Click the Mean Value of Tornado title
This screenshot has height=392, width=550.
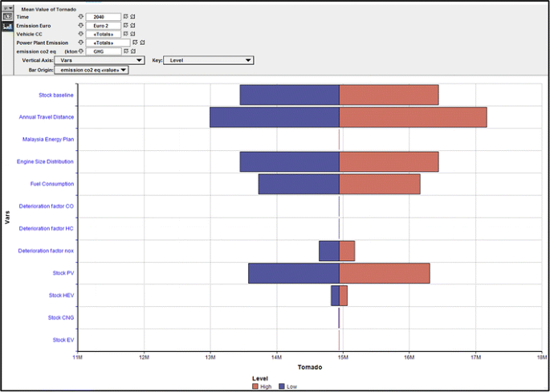[x=49, y=10]
